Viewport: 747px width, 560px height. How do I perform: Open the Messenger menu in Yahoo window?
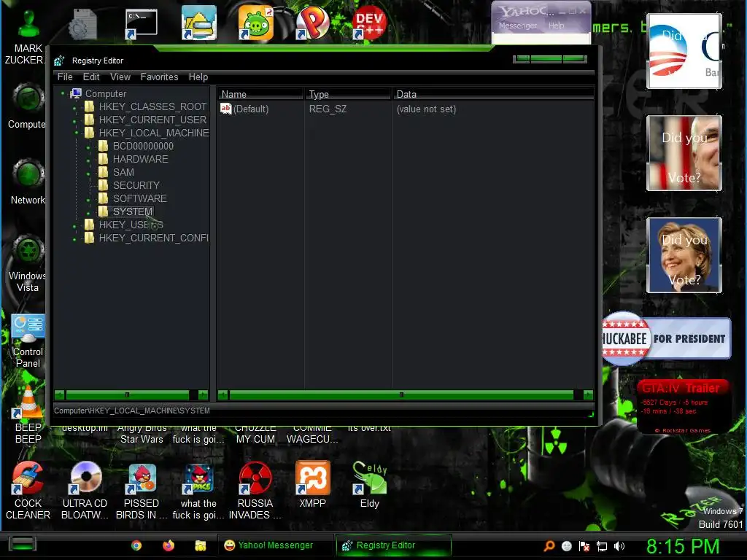pyautogui.click(x=518, y=26)
